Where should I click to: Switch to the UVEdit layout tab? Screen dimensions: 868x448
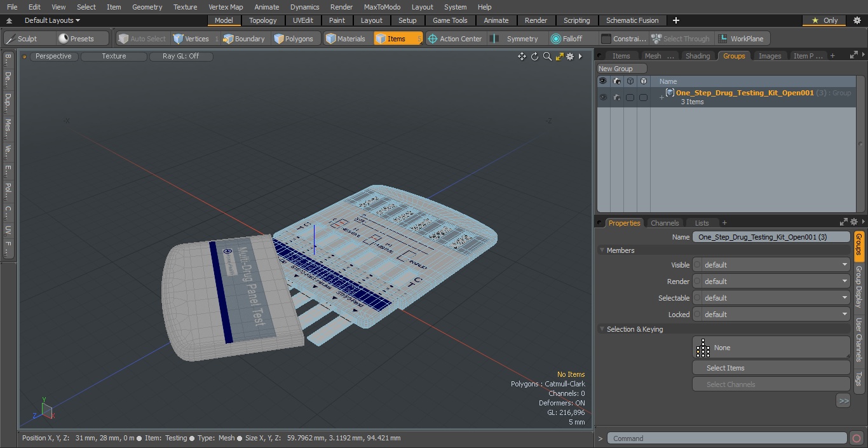(x=303, y=20)
